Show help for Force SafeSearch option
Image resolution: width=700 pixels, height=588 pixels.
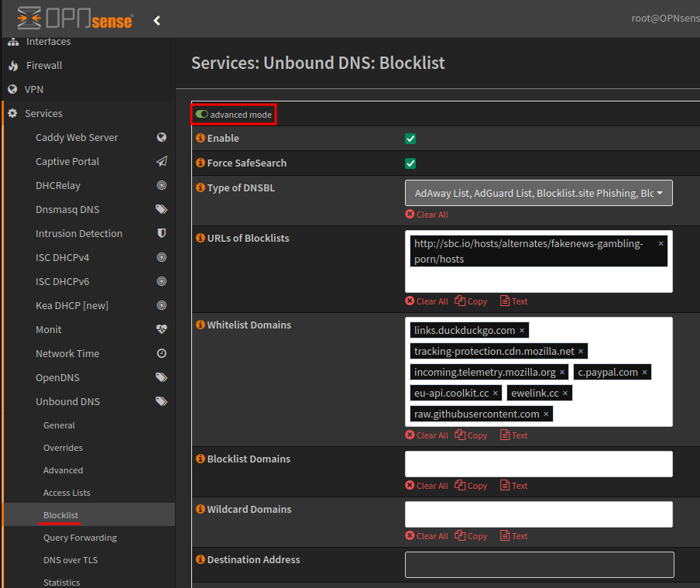[201, 163]
